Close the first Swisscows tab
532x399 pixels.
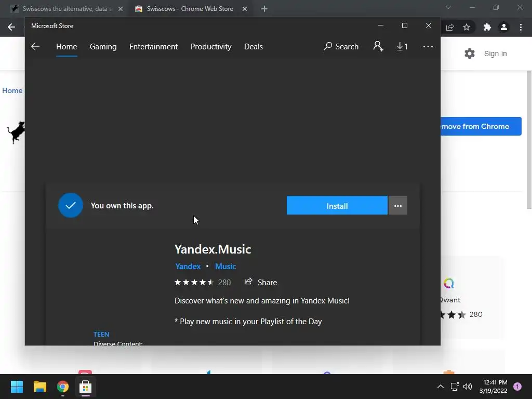coord(121,9)
